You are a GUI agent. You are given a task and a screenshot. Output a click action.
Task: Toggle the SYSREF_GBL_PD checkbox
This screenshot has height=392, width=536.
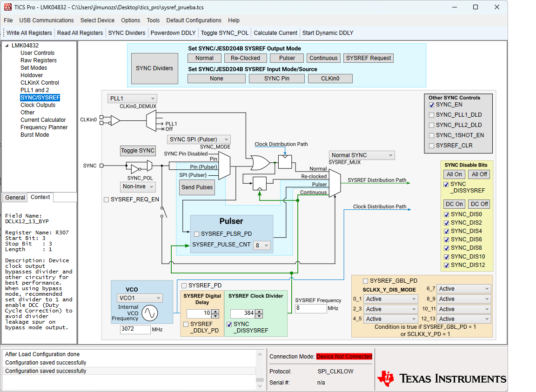365,281
